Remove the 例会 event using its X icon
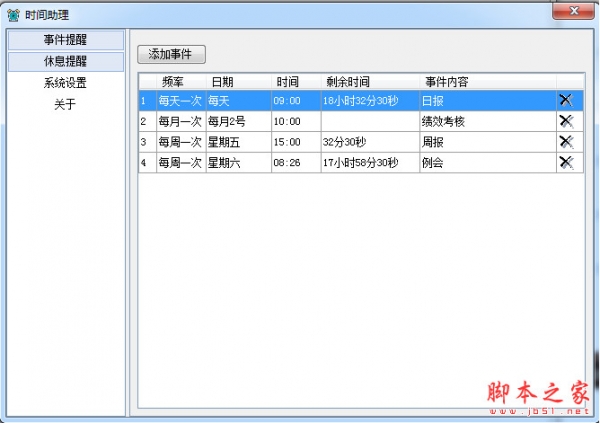 pyautogui.click(x=566, y=162)
